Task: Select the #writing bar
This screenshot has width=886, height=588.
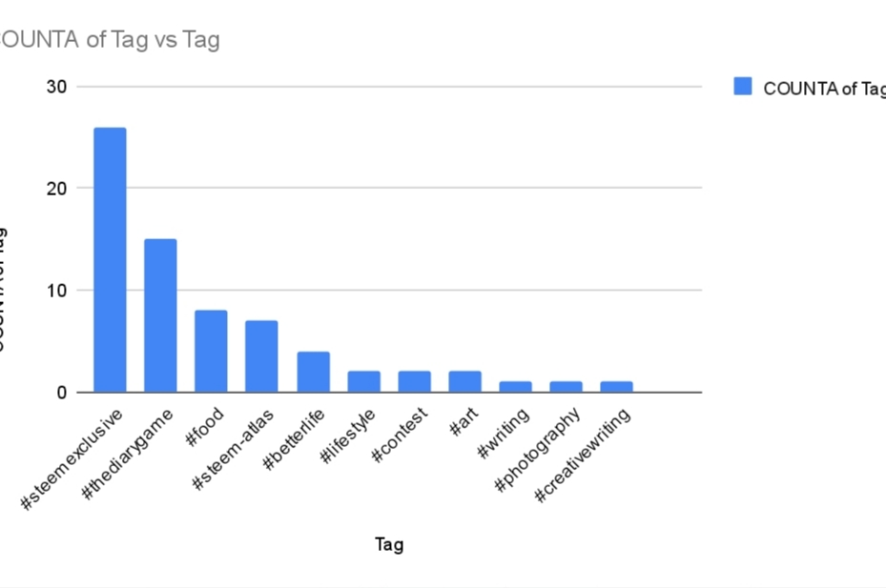Action: point(515,386)
